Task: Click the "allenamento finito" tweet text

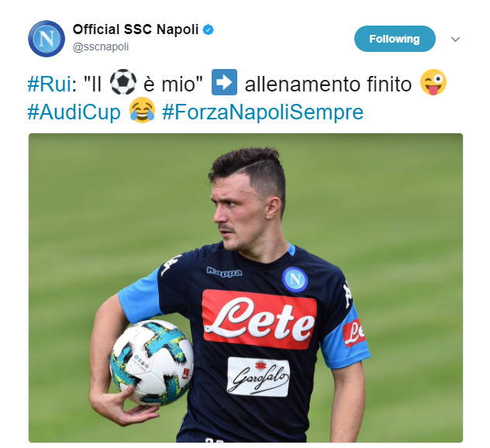Action: pos(328,84)
